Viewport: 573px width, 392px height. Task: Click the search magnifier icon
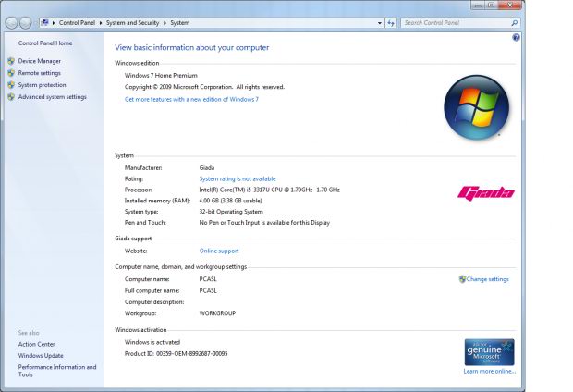[x=515, y=22]
